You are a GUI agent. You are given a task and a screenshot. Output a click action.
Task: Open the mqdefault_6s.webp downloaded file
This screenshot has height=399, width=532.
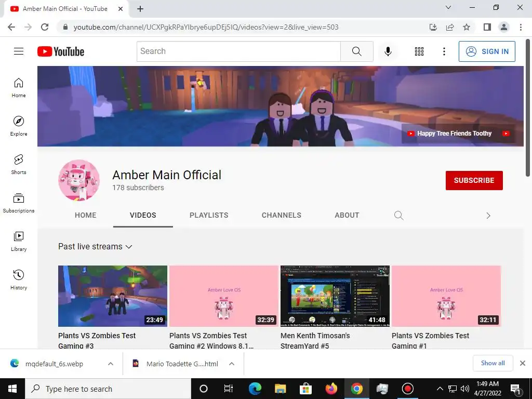tap(54, 364)
